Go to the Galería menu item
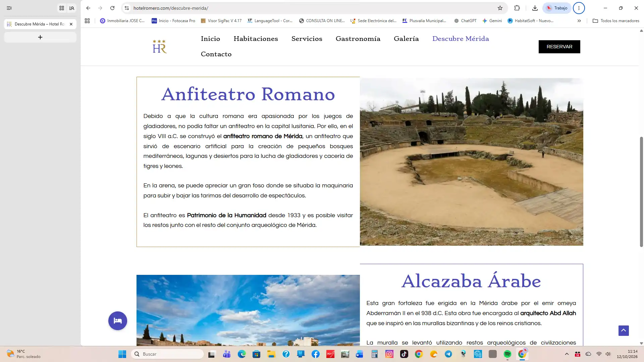Screen dimensions: 644x362 coord(406,39)
